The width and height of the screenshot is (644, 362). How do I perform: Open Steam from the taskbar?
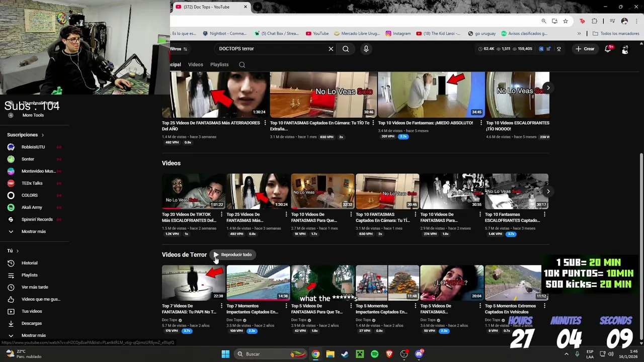coord(345,354)
